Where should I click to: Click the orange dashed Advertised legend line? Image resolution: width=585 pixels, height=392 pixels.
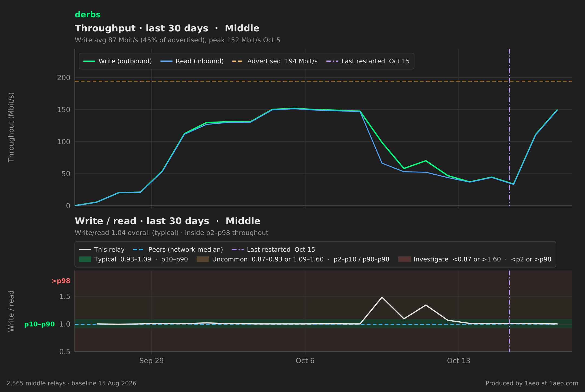click(x=238, y=61)
